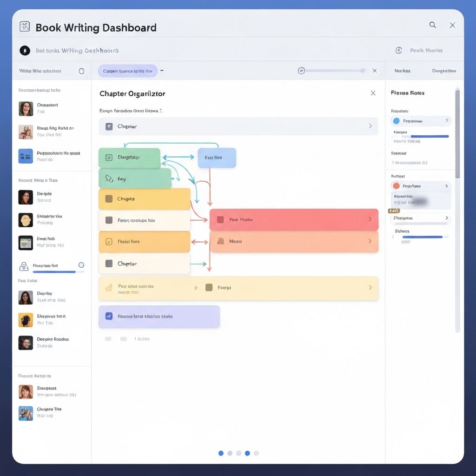Click the house icon on orange Misary block
The height and width of the screenshot is (476, 476).
pyautogui.click(x=220, y=241)
